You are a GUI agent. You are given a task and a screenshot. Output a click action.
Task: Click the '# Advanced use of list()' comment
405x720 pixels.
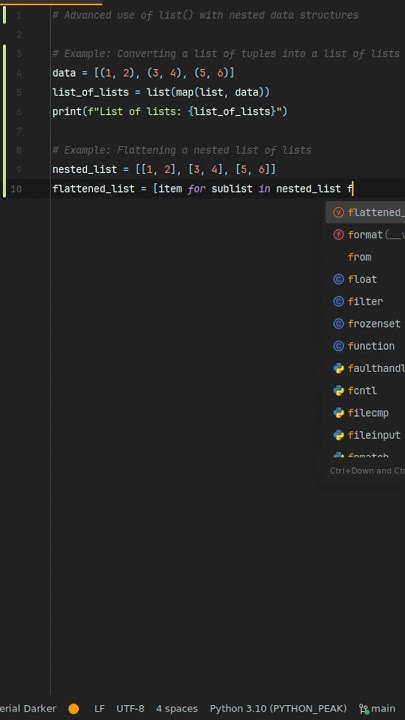click(x=205, y=15)
